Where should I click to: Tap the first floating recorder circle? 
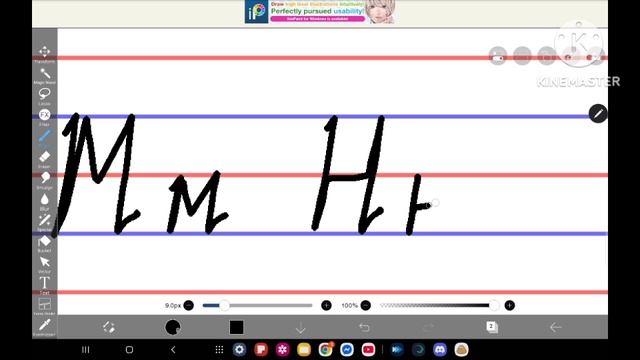coord(498,56)
